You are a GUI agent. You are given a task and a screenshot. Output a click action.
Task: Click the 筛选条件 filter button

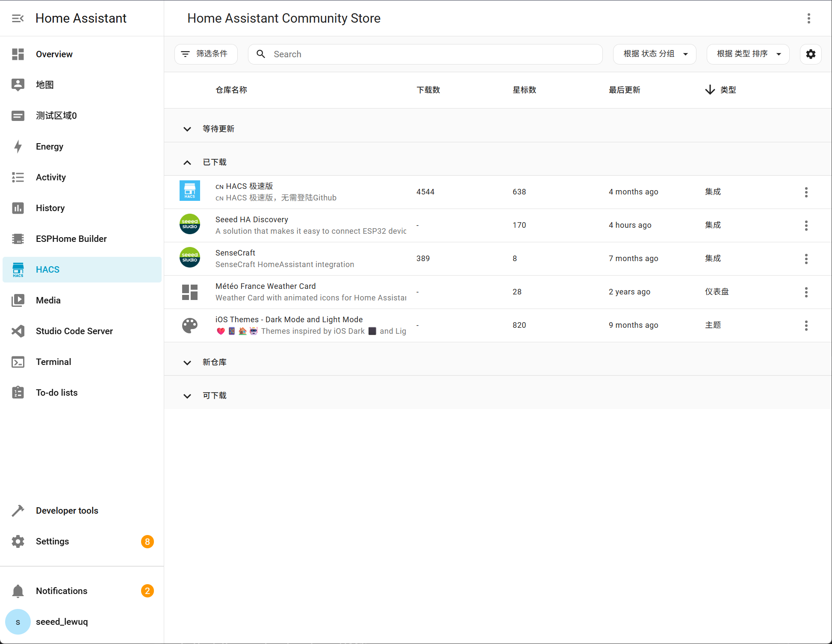click(206, 54)
